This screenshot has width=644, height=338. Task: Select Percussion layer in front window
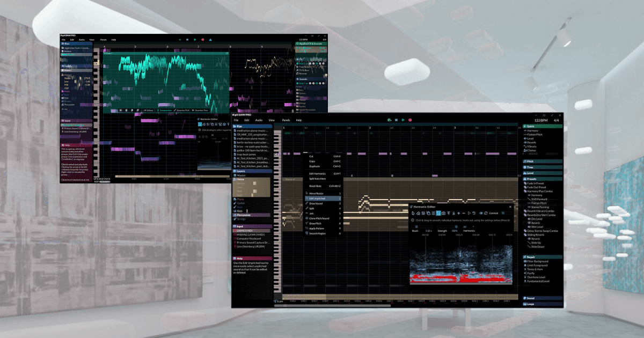(252, 215)
